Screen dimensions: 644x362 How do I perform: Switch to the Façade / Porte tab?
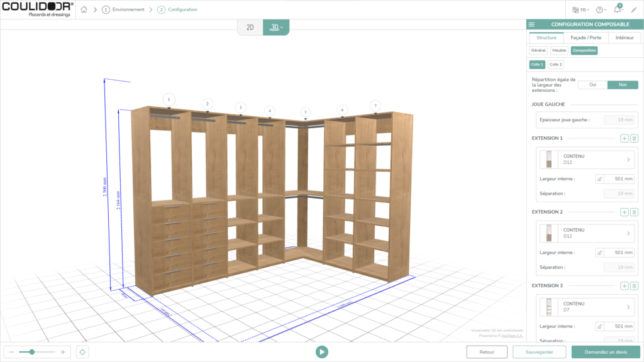pos(586,37)
